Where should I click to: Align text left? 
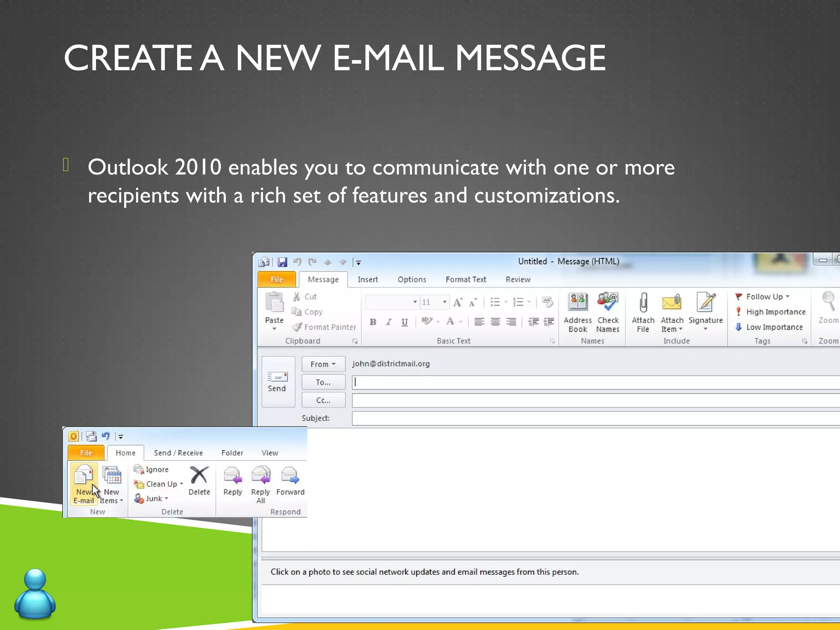[x=479, y=322]
